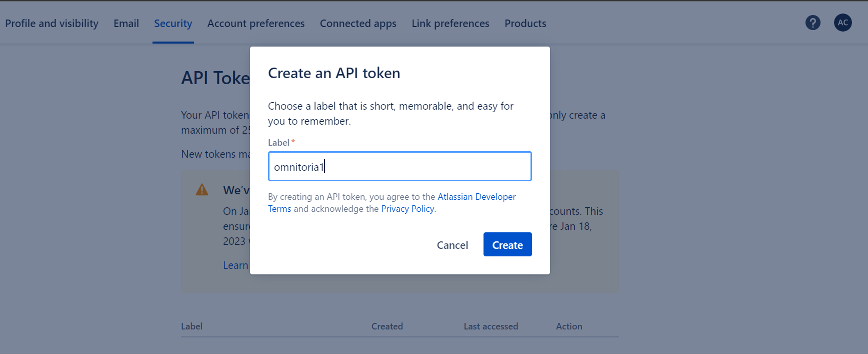Switch to the Email tab
This screenshot has width=868, height=354.
[x=126, y=23]
